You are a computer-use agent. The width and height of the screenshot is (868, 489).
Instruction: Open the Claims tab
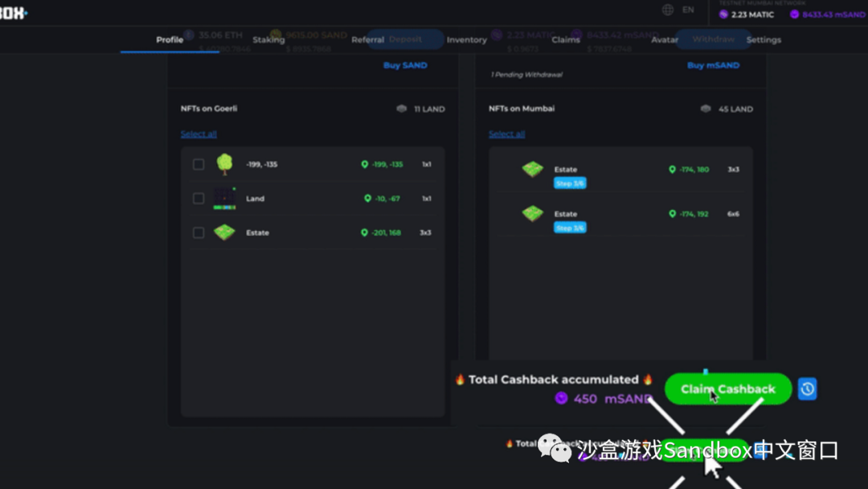pyautogui.click(x=566, y=40)
